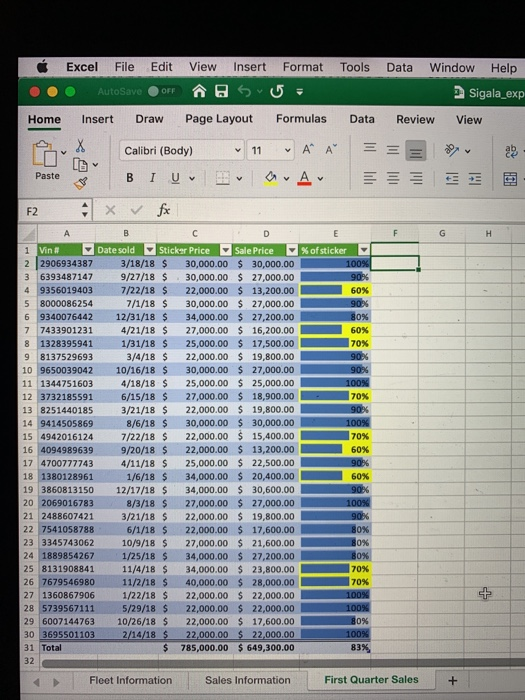Open the Date sold filter dropdown
Viewport: 525px width, 700px height.
[x=150, y=250]
